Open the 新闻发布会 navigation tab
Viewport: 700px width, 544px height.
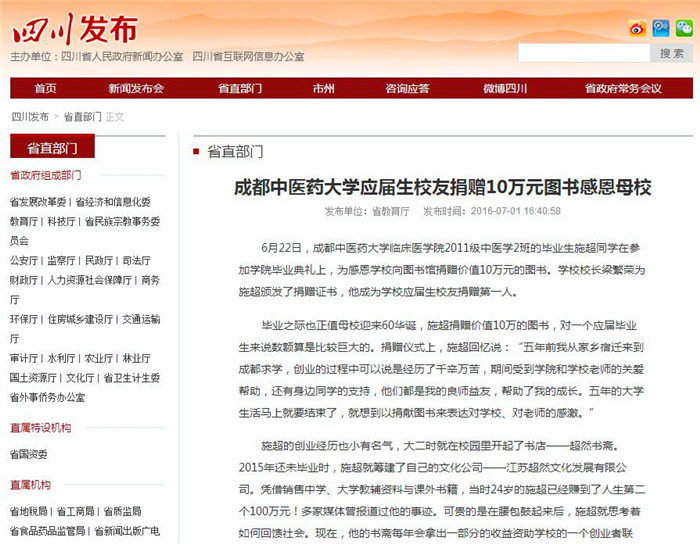click(x=136, y=88)
